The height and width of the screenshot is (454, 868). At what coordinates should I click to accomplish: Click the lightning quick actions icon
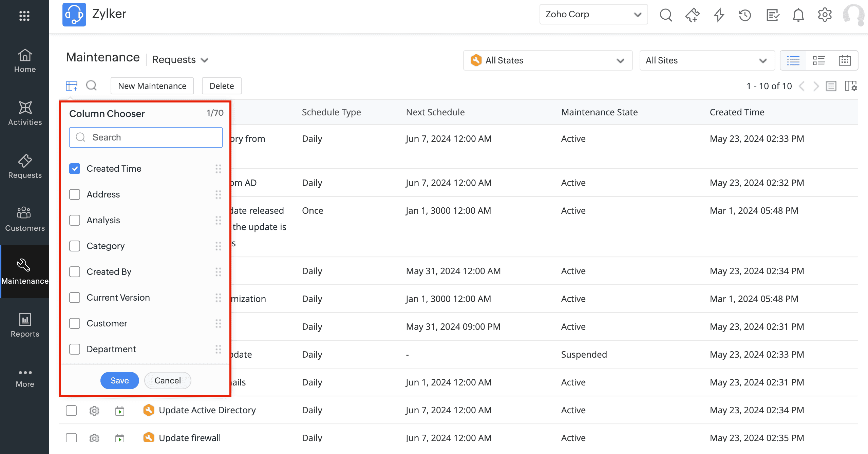coord(718,15)
